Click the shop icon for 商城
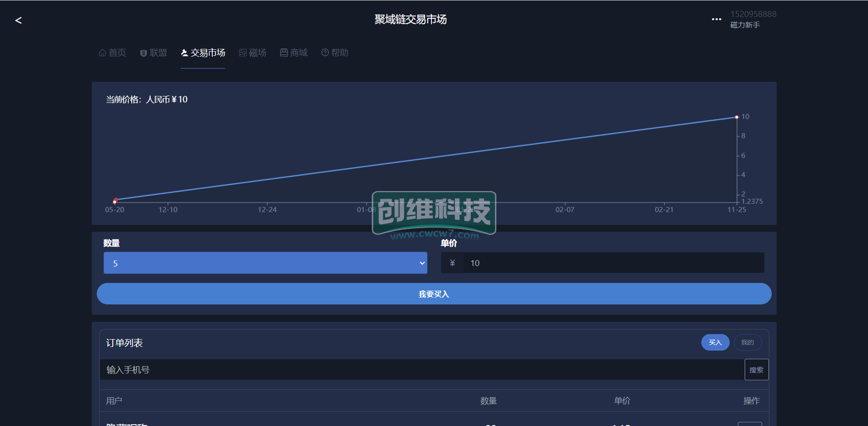 click(284, 53)
